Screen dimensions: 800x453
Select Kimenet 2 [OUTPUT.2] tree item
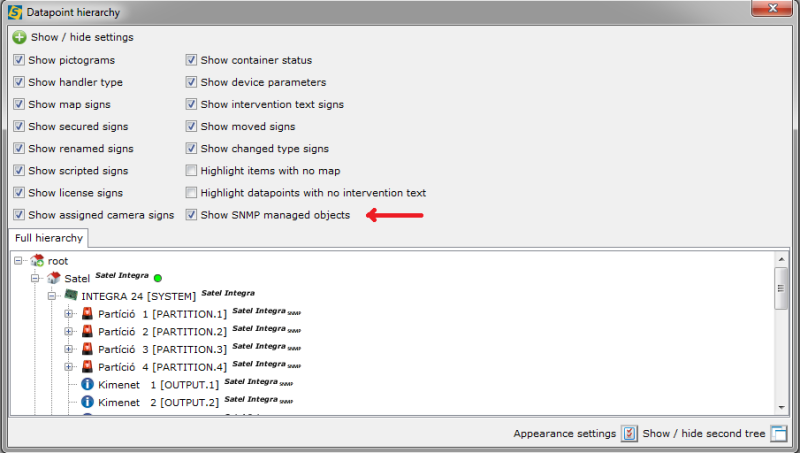[x=158, y=401]
